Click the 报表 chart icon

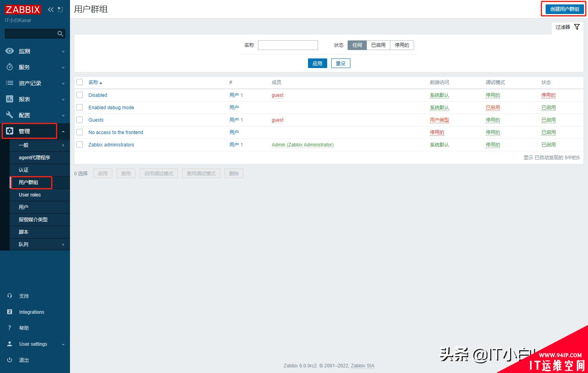pos(10,99)
